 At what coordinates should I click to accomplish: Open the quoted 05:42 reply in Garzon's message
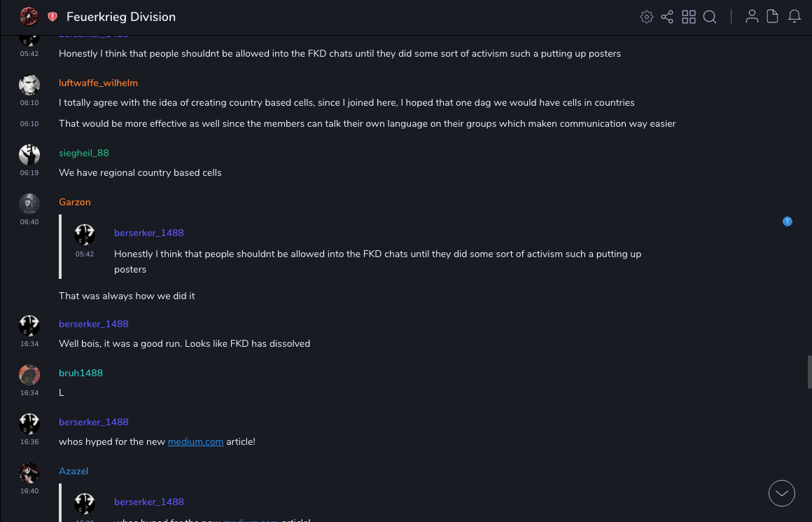(377, 254)
